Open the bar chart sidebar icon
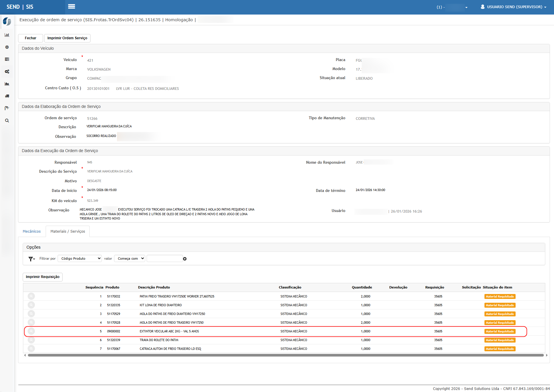This screenshot has width=554, height=392. [7, 35]
